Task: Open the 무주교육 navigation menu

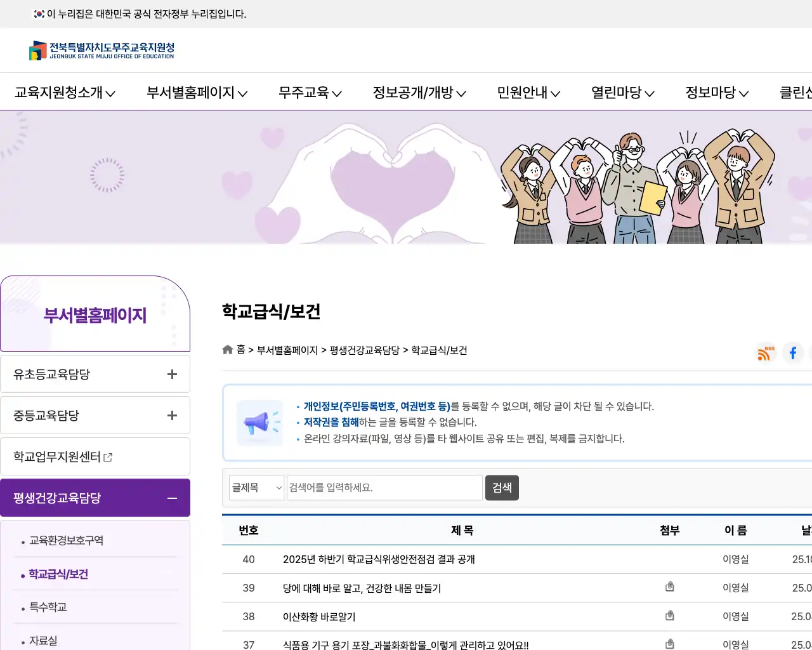Action: tap(310, 92)
